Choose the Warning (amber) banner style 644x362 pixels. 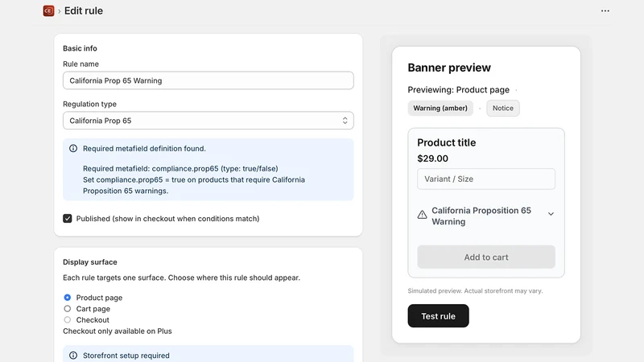(440, 108)
